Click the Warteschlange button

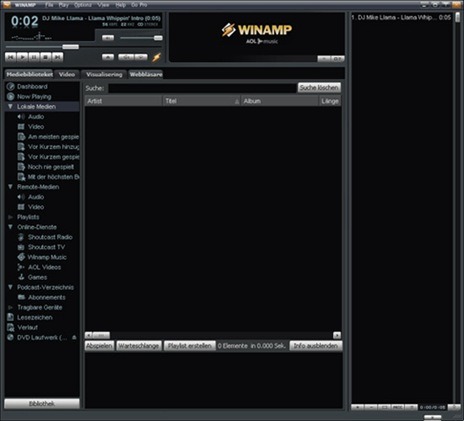tap(139, 346)
